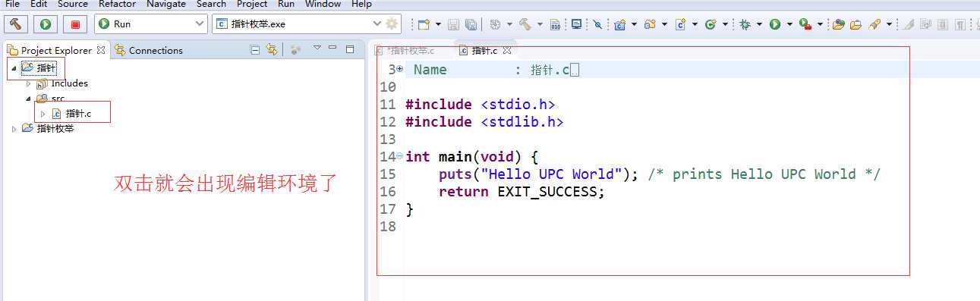Open dropdown arrow beside Search flashlight
The height and width of the screenshot is (301, 980).
point(889,24)
